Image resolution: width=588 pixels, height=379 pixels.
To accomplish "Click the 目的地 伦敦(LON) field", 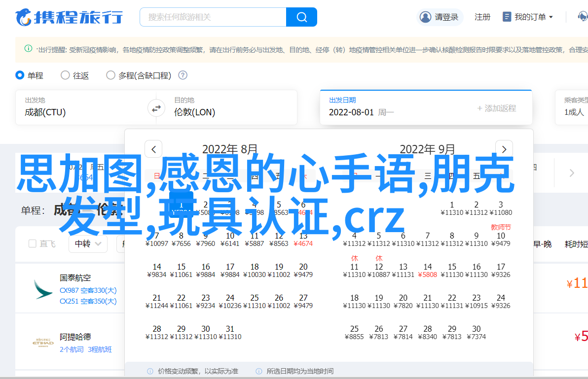I will pos(231,107).
